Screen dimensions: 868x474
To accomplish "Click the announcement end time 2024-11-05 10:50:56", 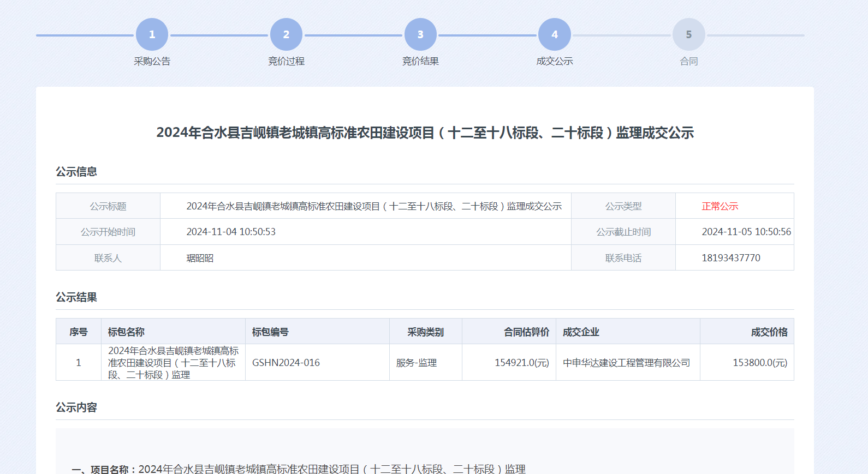I will coord(746,232).
